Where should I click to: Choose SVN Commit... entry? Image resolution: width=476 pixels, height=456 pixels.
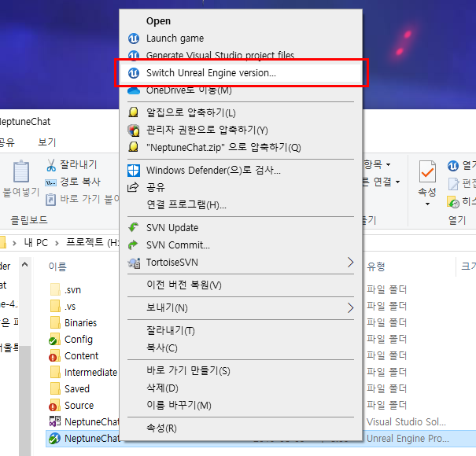click(178, 245)
